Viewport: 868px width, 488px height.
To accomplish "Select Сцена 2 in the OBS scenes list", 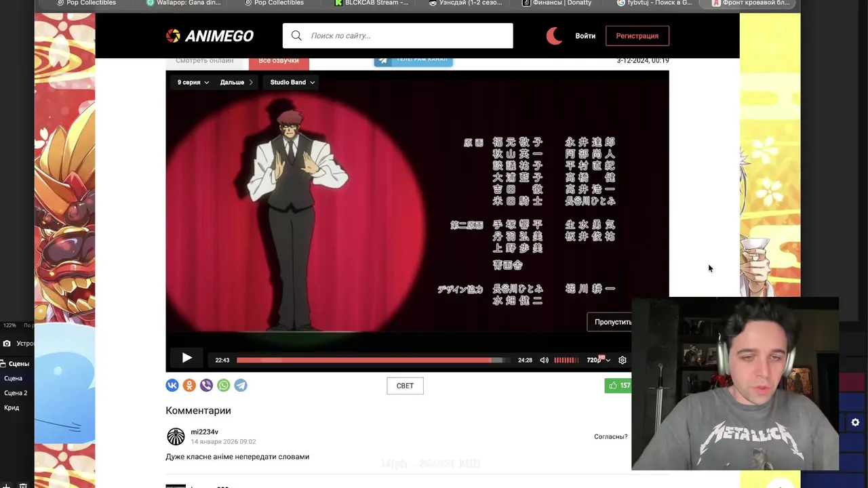I will click(16, 393).
